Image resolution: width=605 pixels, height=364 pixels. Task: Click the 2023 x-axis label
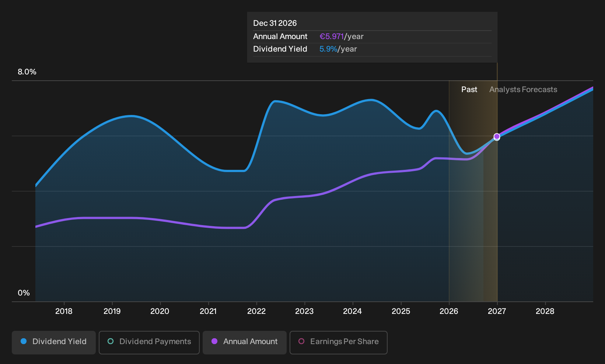click(x=304, y=311)
